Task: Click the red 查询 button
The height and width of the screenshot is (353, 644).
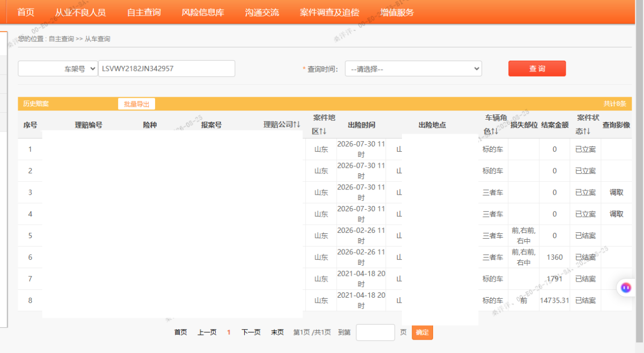Action: [537, 69]
